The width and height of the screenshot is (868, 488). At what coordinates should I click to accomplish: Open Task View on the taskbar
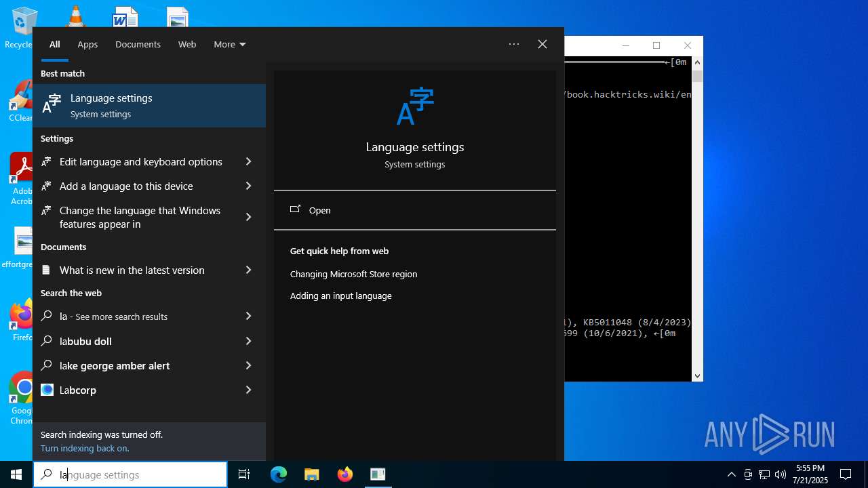[x=244, y=474]
